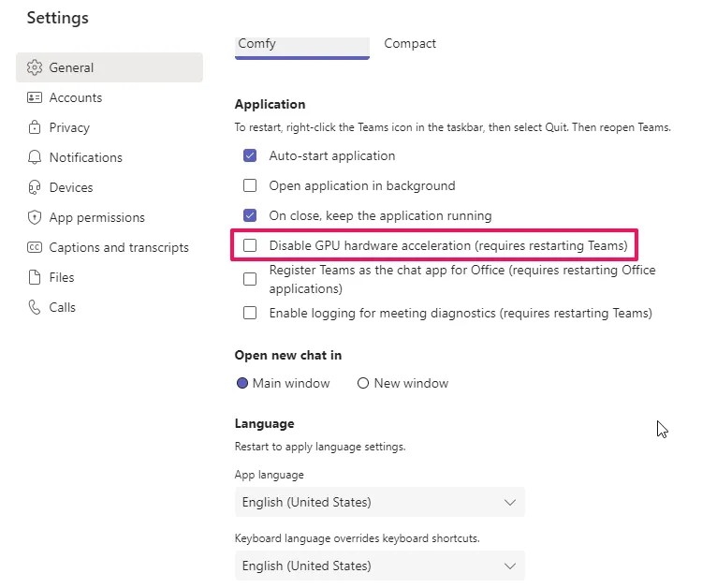The image size is (702, 588).
Task: Click 'Keyboard language overrides keyboard shortcuts' text
Action: [358, 538]
